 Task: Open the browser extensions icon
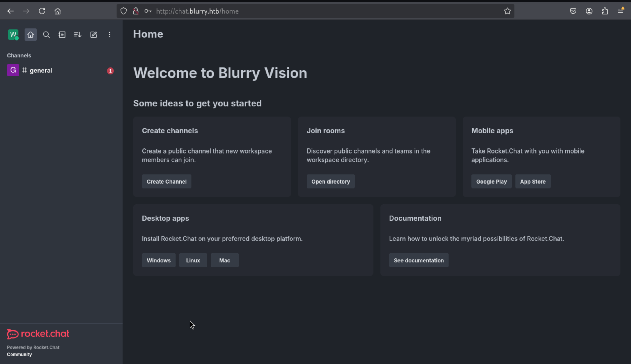click(x=605, y=11)
